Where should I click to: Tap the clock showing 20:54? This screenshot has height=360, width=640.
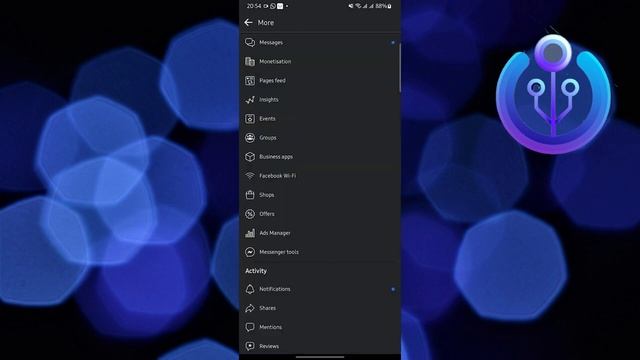(x=253, y=6)
